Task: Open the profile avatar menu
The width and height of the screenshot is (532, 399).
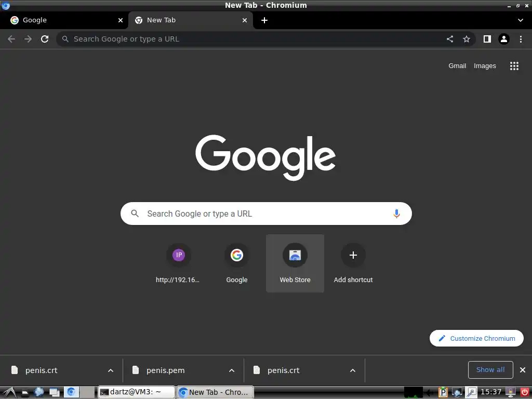Action: point(504,39)
